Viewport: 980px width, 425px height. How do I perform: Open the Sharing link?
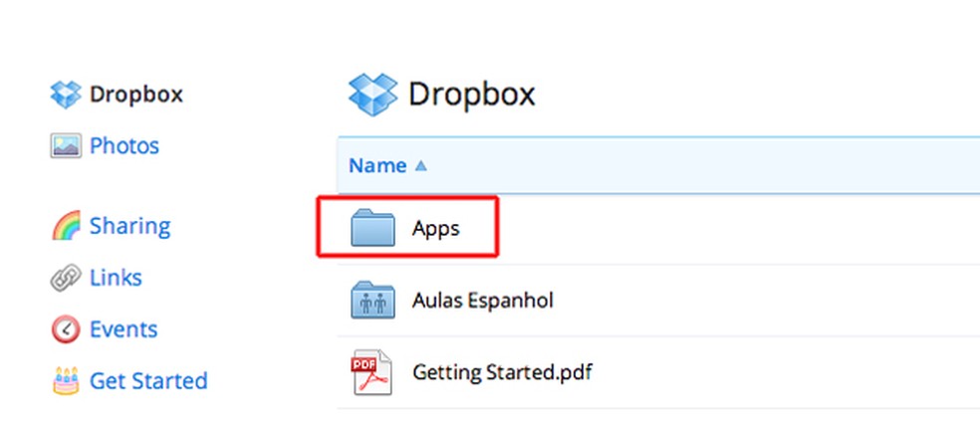(130, 226)
